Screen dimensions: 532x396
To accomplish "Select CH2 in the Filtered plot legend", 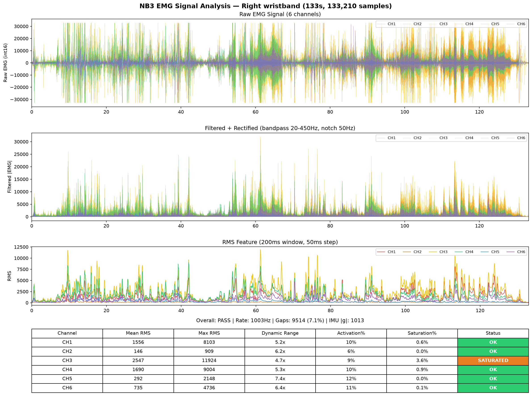I will [412, 138].
